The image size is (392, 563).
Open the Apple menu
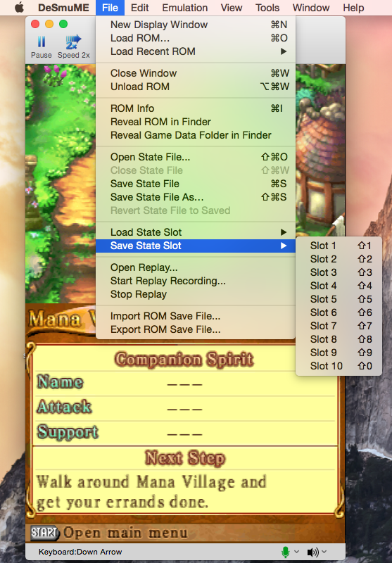pyautogui.click(x=19, y=8)
